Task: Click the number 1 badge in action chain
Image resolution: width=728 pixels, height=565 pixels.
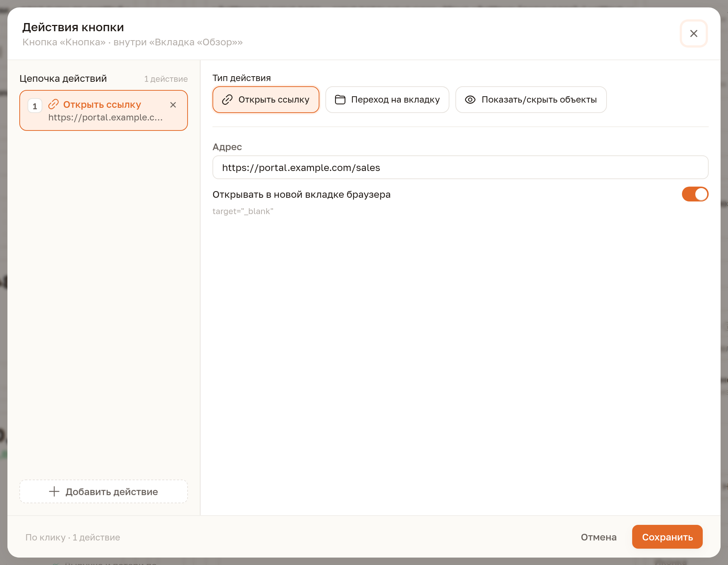Action: [35, 106]
